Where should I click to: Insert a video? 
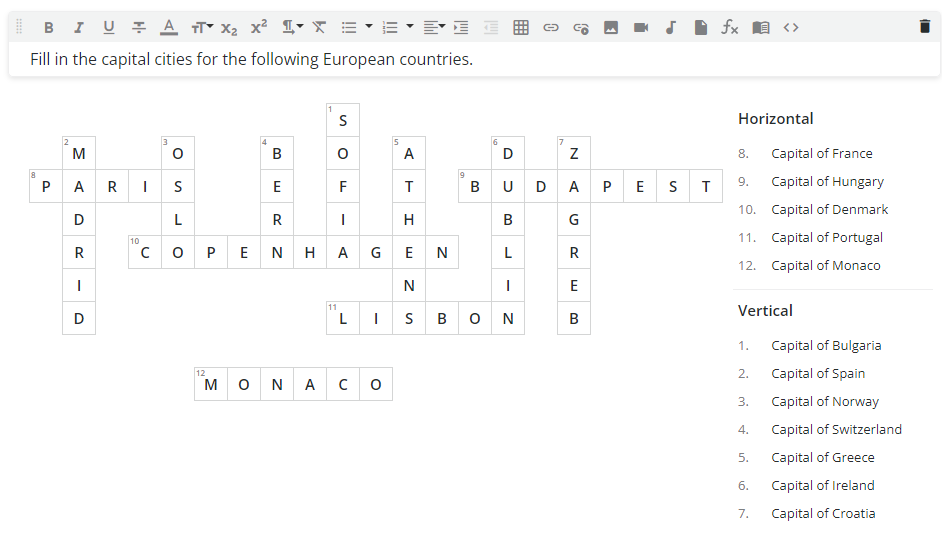coord(641,27)
